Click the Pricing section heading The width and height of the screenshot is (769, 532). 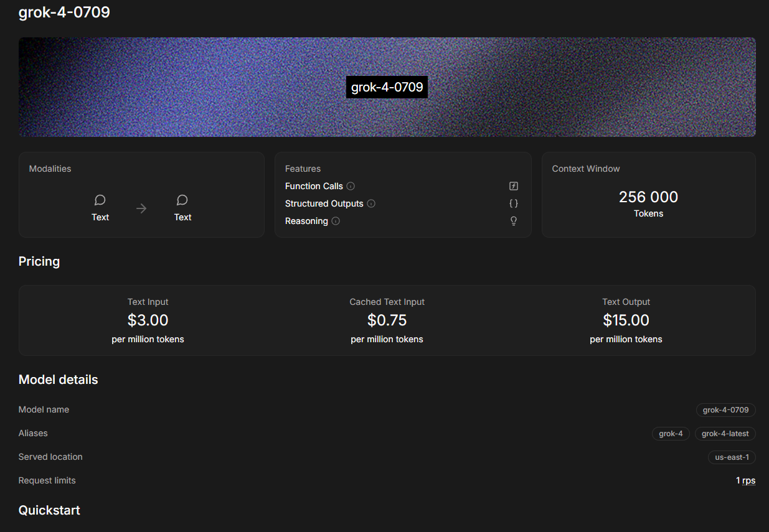point(39,261)
